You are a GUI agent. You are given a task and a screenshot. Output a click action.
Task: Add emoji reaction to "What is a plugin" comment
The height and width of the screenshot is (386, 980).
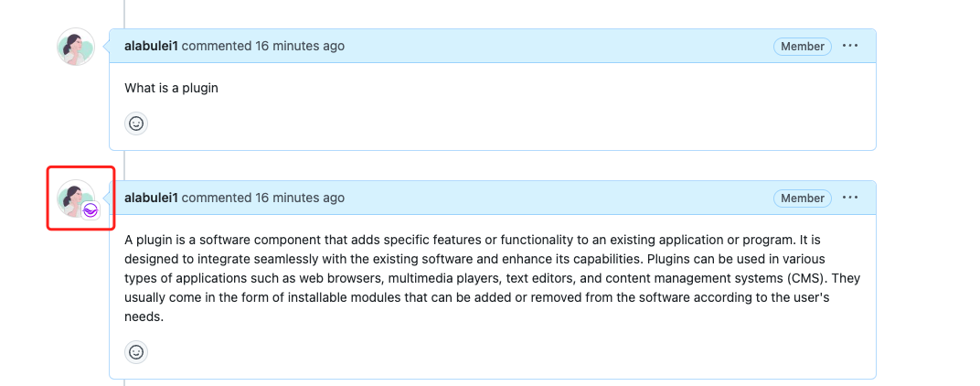(x=136, y=123)
